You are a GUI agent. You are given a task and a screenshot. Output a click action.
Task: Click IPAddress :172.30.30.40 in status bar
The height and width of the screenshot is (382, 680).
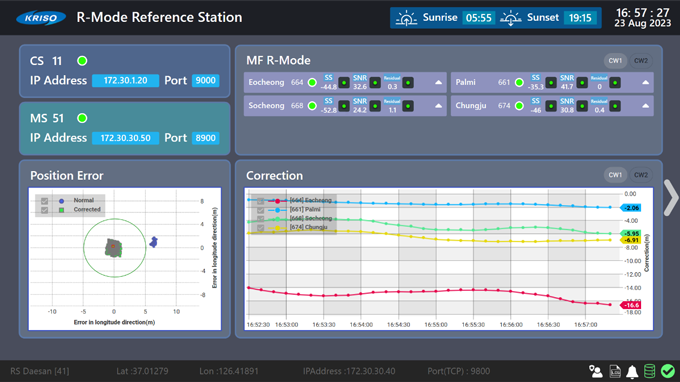tap(349, 371)
